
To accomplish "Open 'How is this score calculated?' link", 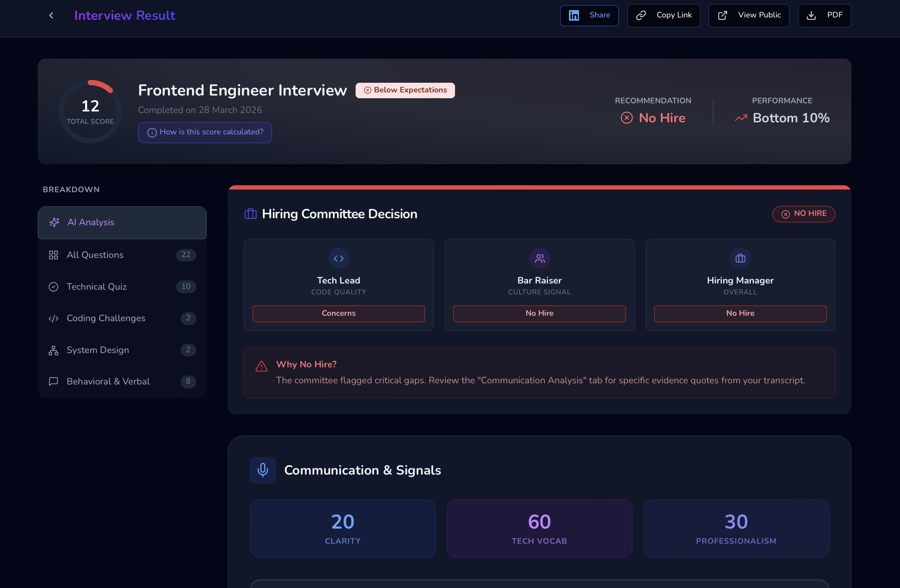I will (x=205, y=132).
